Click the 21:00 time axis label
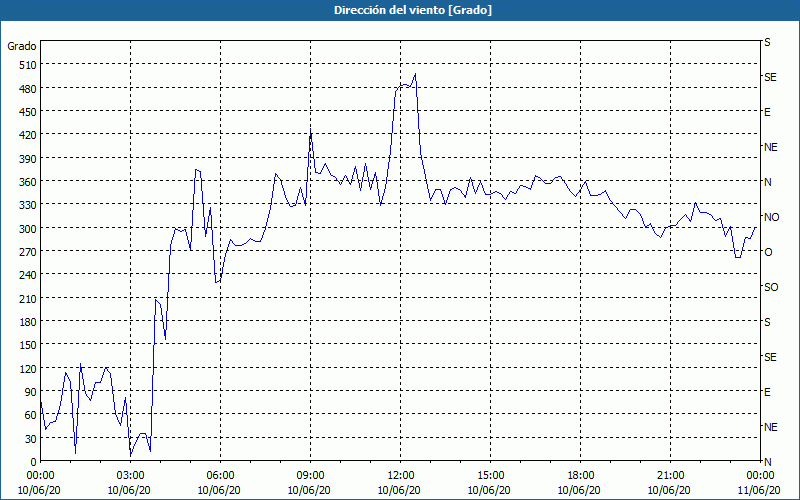The image size is (800, 500). coord(670,476)
